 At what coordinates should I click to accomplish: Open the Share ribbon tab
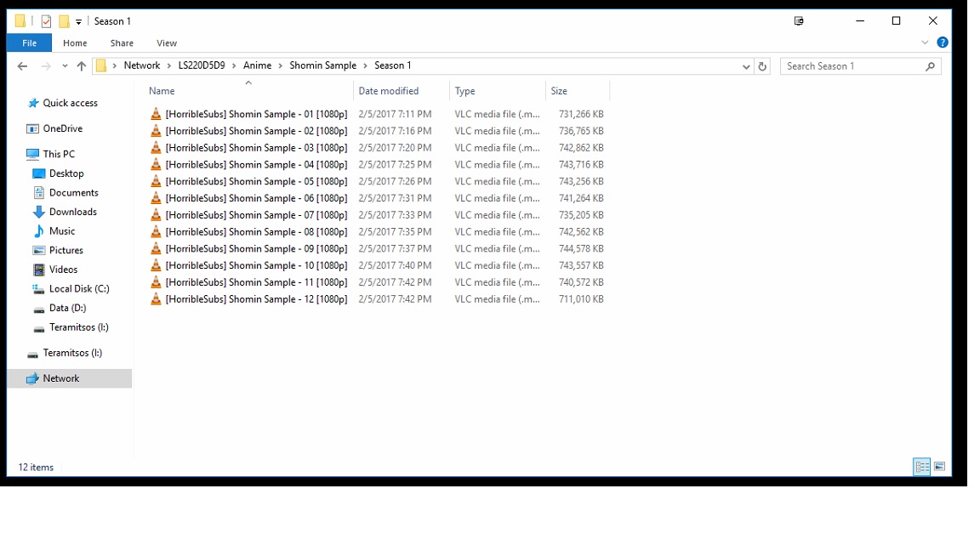pos(122,43)
